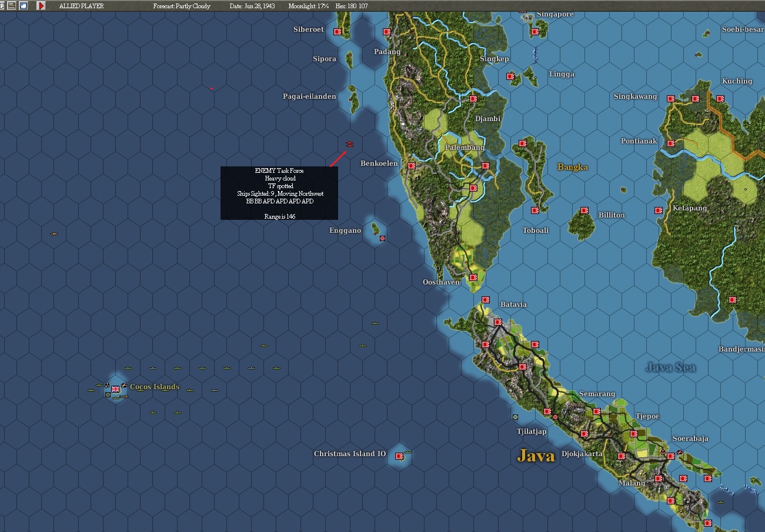The image size is (765, 532).
Task: Click the Japanese base flag at Malang
Action: (659, 479)
